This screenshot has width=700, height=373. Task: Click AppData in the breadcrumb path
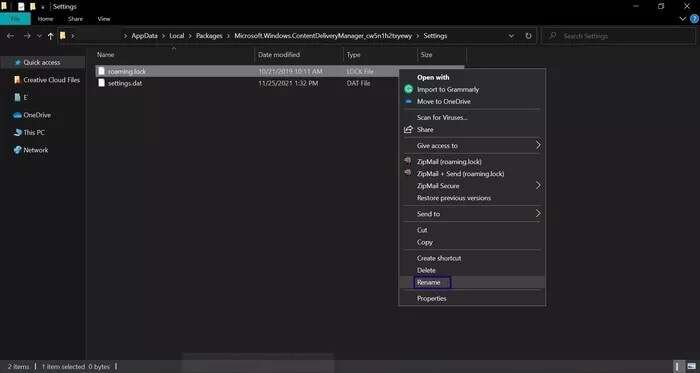pyautogui.click(x=144, y=36)
